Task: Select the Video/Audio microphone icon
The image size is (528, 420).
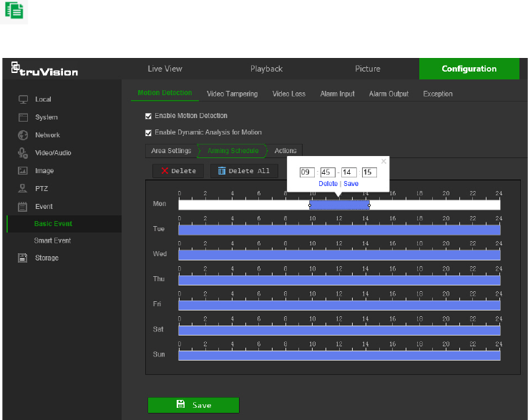Action: [x=23, y=153]
